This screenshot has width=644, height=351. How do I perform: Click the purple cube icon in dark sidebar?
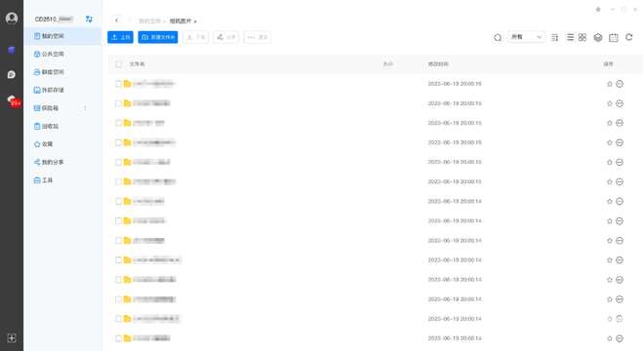pos(12,50)
